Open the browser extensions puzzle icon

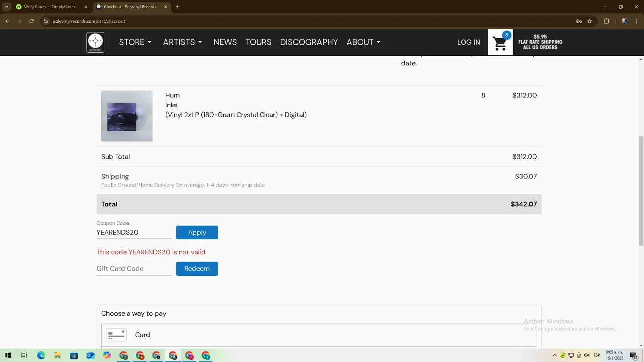pyautogui.click(x=607, y=21)
